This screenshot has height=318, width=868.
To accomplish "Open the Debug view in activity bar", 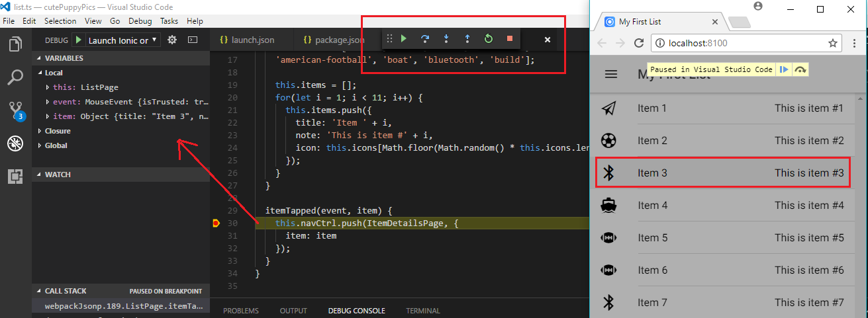I will pyautogui.click(x=15, y=143).
